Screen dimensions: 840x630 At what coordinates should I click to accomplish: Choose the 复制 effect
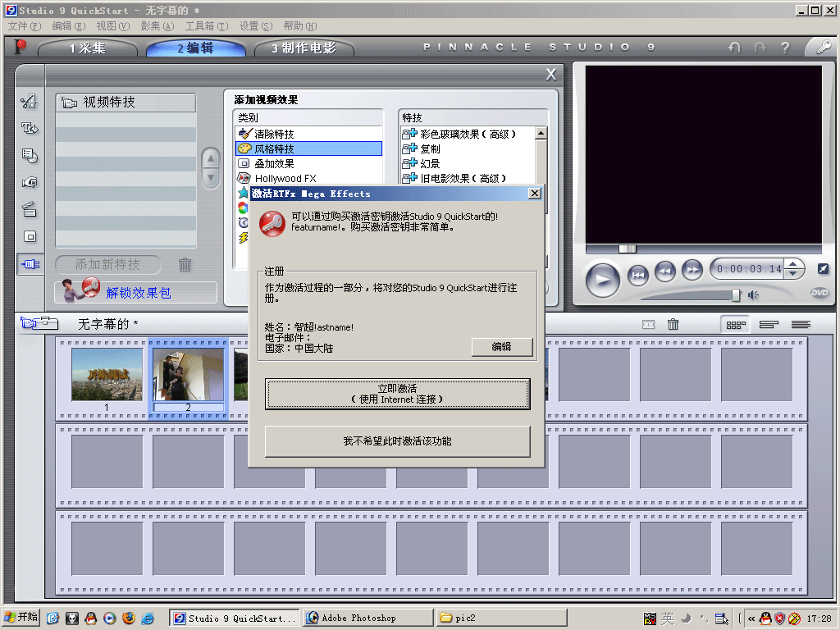point(467,148)
